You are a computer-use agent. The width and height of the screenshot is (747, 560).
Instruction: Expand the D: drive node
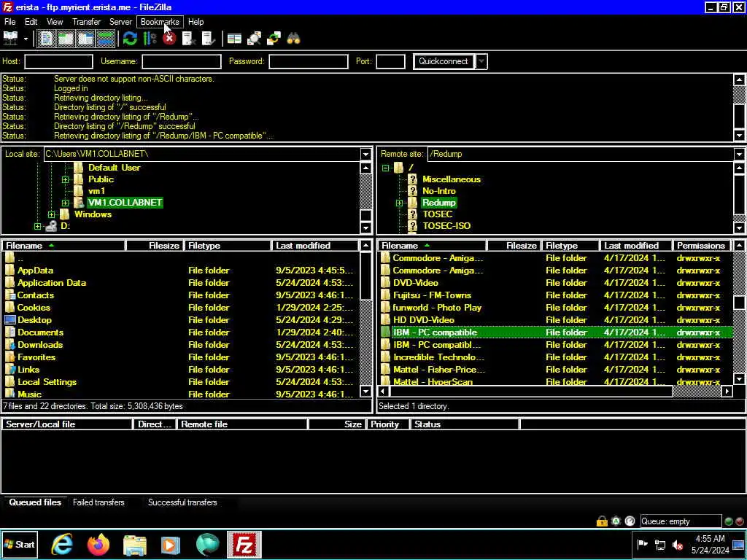(37, 227)
